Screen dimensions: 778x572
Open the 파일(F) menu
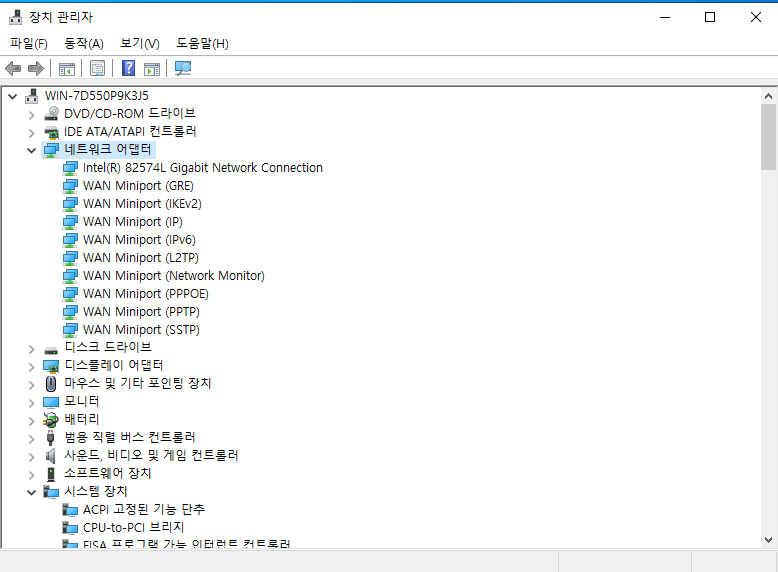[x=29, y=44]
